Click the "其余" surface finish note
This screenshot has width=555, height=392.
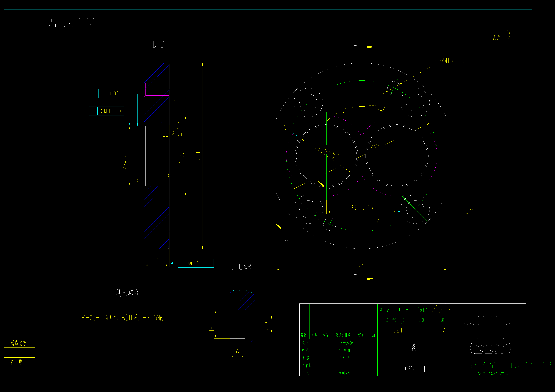[497, 37]
